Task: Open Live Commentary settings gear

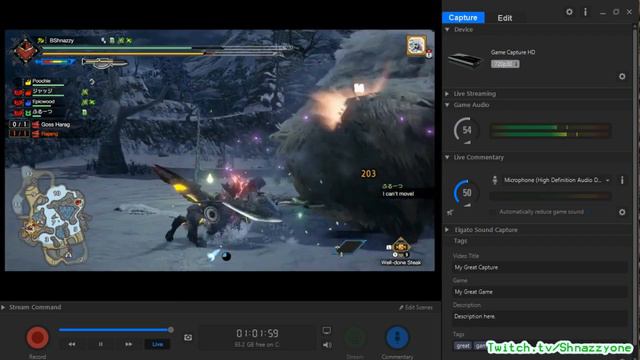Action: [x=622, y=212]
